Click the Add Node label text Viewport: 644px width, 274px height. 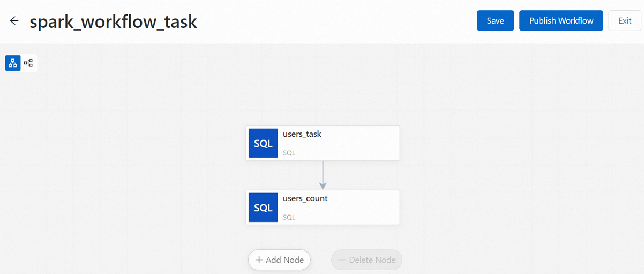(284, 260)
